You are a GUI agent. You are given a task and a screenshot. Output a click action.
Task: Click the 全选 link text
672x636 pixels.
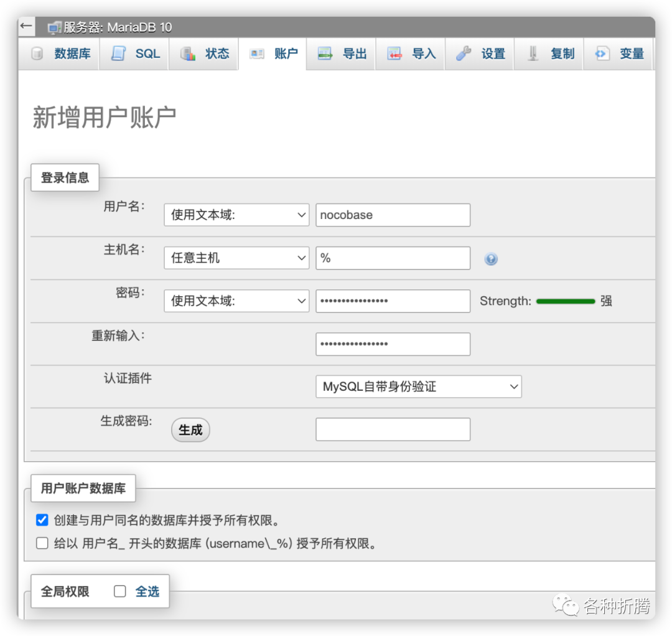(x=147, y=591)
